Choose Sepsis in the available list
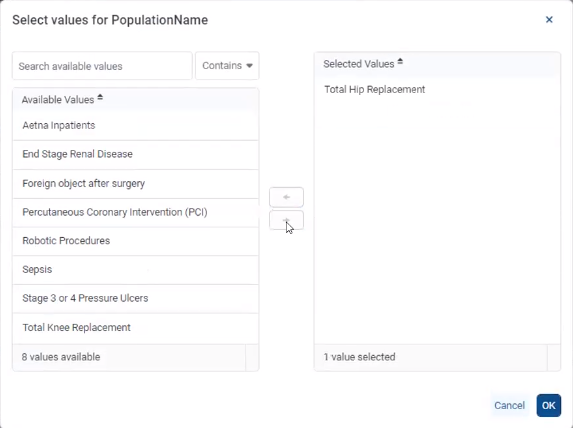The image size is (573, 428). 136,270
